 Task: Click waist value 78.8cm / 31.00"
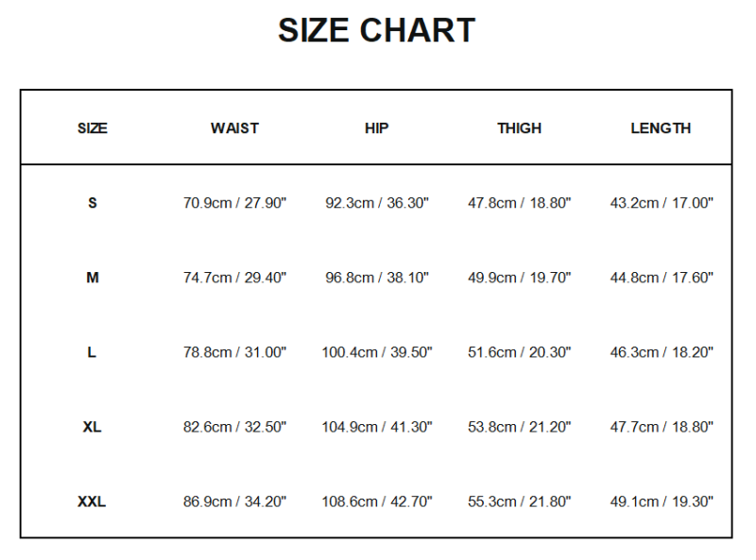tap(234, 352)
